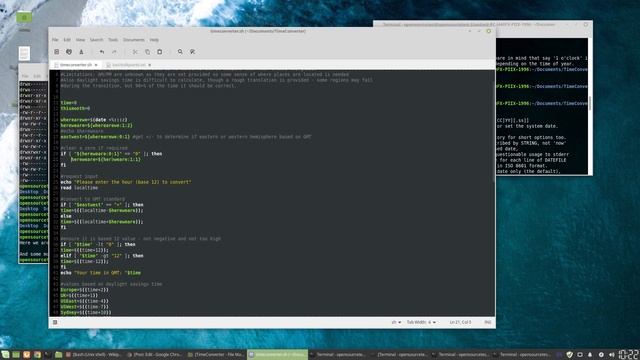This screenshot has width=640, height=360.
Task: Switch to the TimeConverter File Manager taskbar window
Action: tap(216, 355)
